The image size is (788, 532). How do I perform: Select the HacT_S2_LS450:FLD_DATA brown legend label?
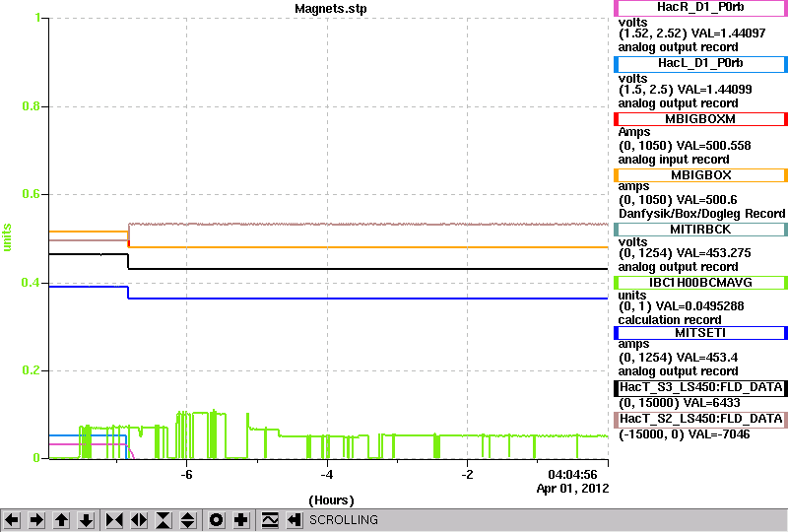pyautogui.click(x=700, y=420)
